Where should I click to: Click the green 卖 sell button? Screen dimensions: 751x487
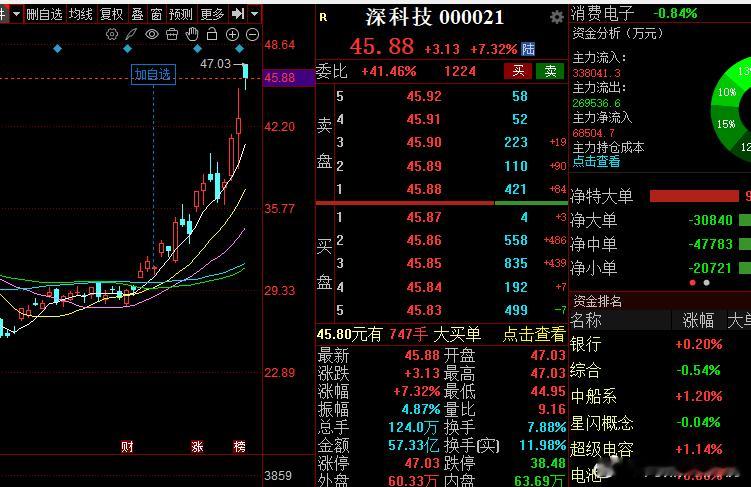point(550,71)
